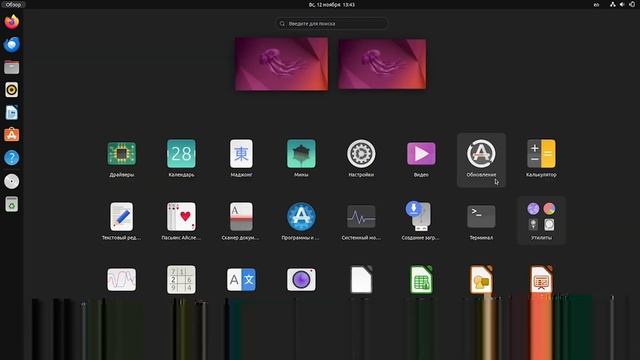Open Thunderbird mail from the dock
Viewport: 640px width, 360px height.
pos(11,44)
